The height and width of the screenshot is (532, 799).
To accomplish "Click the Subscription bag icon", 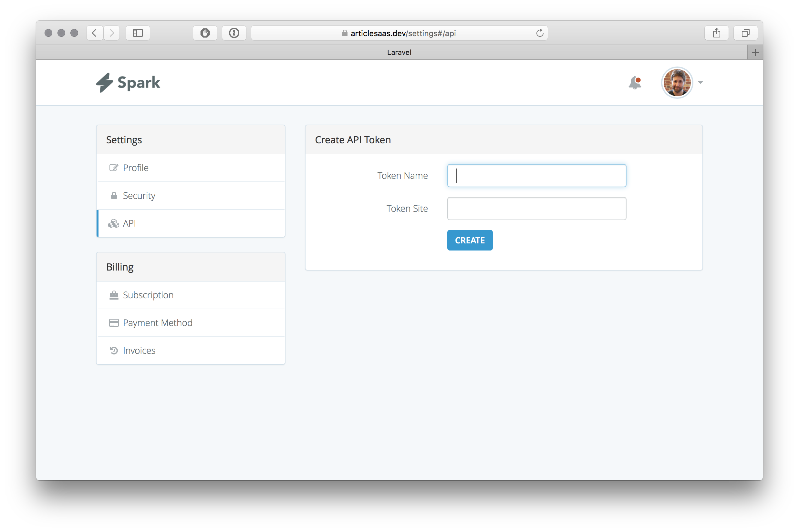I will click(114, 295).
